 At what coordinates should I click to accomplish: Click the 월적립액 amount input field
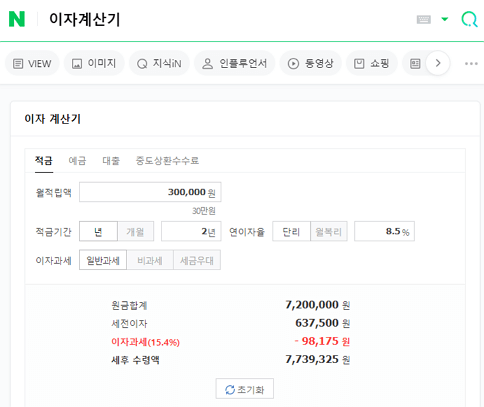click(150, 192)
